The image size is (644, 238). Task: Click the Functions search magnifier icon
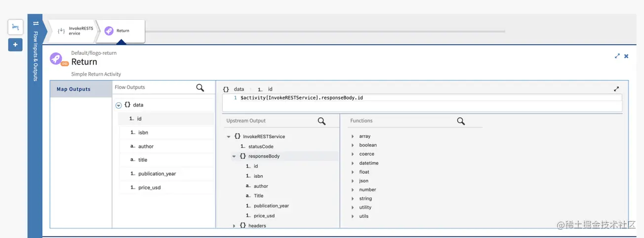pyautogui.click(x=461, y=121)
